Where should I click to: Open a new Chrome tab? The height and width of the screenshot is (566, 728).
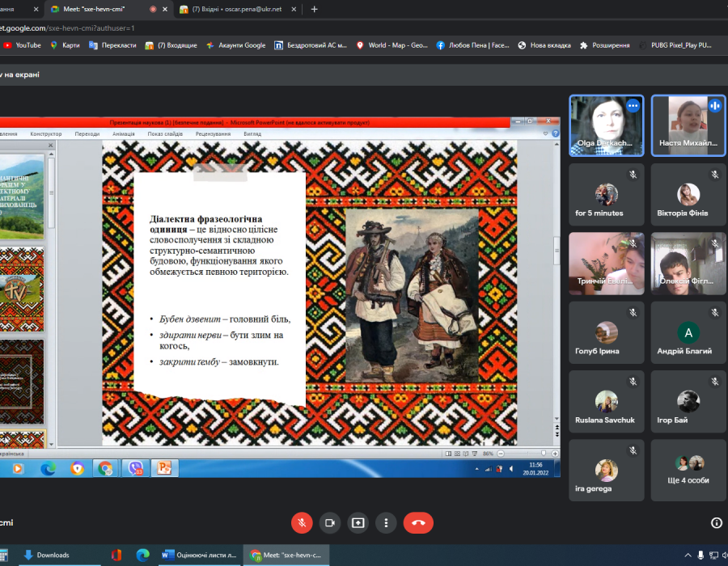point(314,9)
